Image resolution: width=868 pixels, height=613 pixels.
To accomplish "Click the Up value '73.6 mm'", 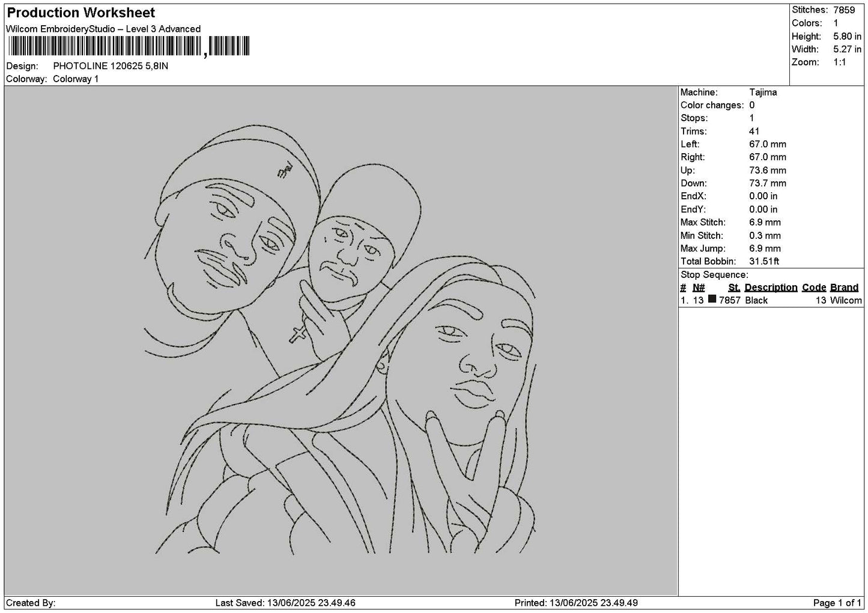I will (x=768, y=171).
